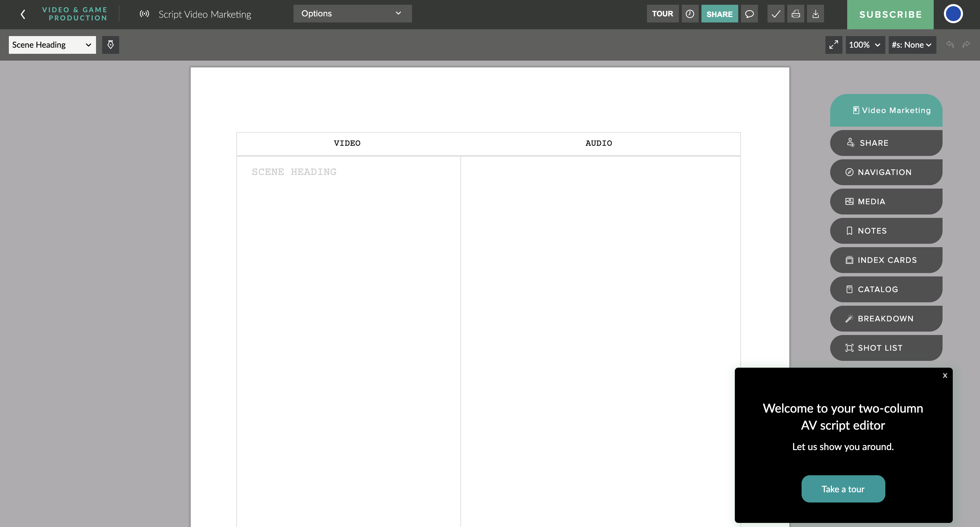
Task: Open the user profile avatar
Action: [x=953, y=14]
